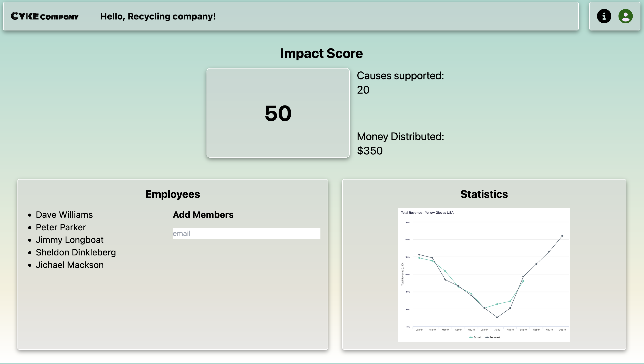Click the Add Members heading

tap(203, 215)
